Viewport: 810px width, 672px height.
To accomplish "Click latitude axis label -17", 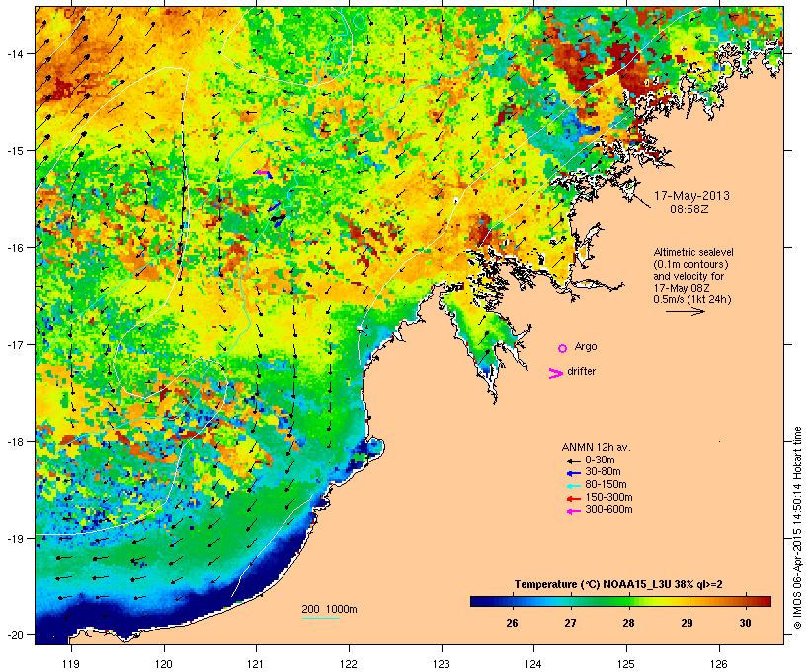I will [14, 345].
